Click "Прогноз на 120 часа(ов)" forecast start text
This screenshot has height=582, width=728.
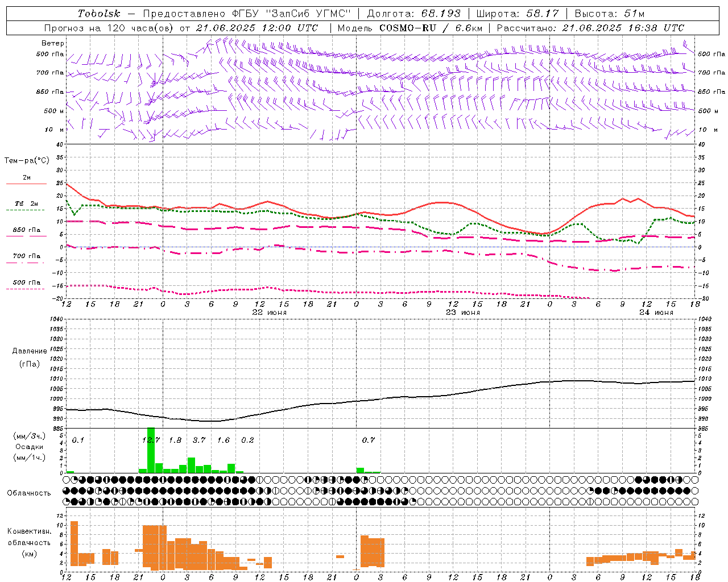[x=110, y=28]
